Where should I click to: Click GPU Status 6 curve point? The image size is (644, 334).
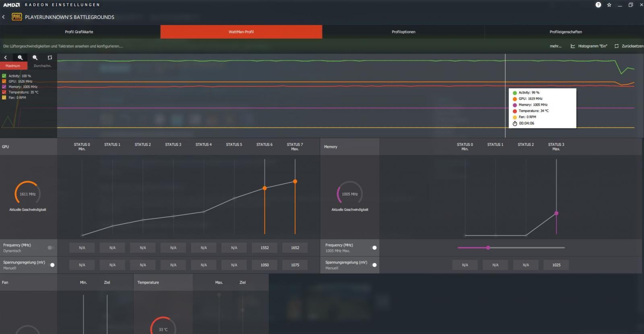click(264, 188)
